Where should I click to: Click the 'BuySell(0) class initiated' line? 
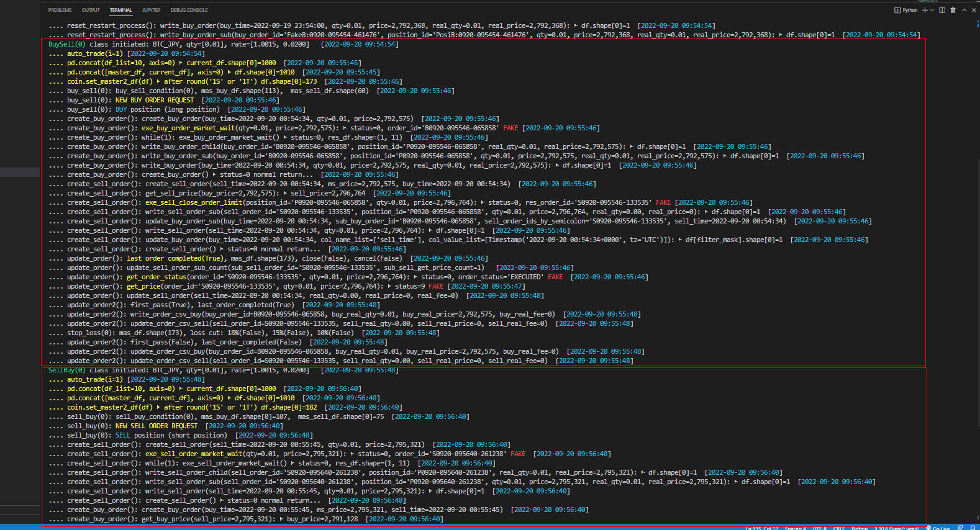(224, 44)
